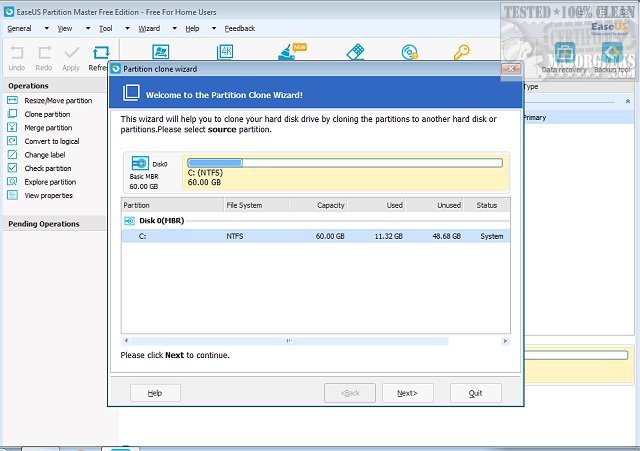Click the 11.32 GB used value

tap(389, 236)
